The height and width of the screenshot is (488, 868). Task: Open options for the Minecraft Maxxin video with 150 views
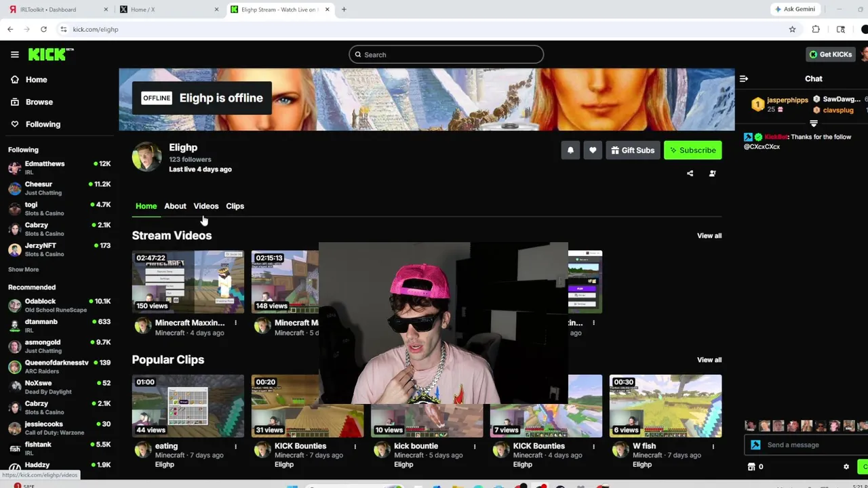point(235,323)
